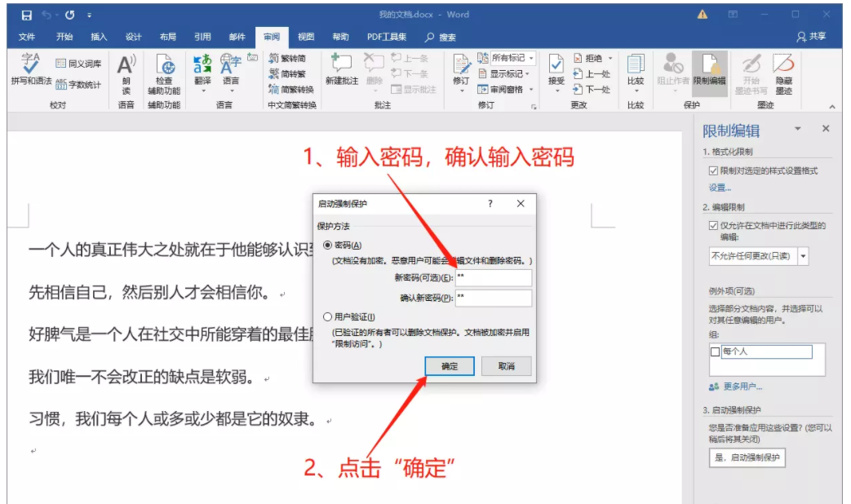The height and width of the screenshot is (504, 851).
Task: Click the new password input field
Action: [x=494, y=278]
